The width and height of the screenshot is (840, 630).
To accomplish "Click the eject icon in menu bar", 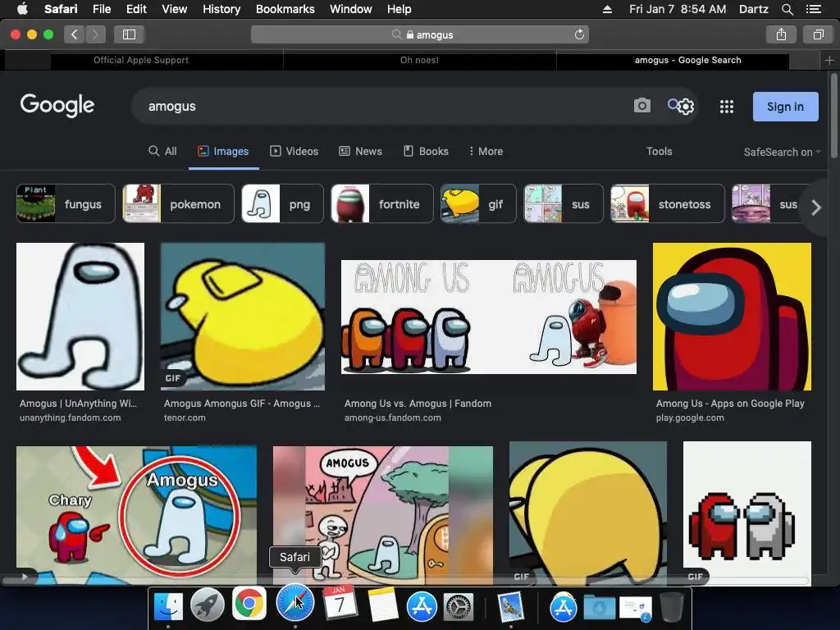I will point(607,9).
